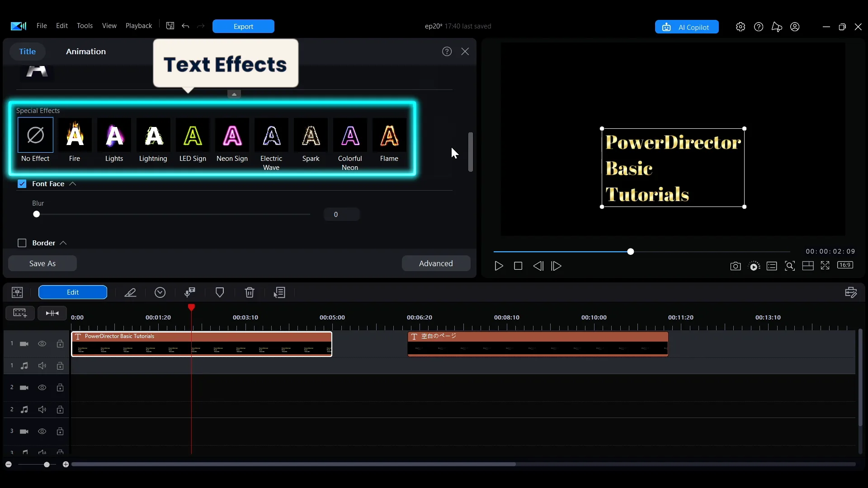This screenshot has width=868, height=488.
Task: Hide video track 1
Action: click(x=42, y=344)
